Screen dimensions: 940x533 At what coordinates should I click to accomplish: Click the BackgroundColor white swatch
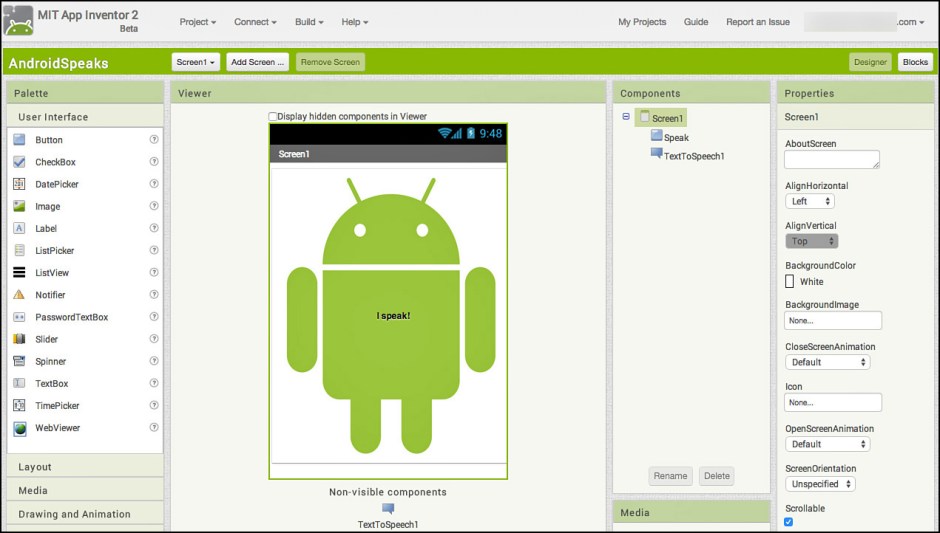pos(790,282)
